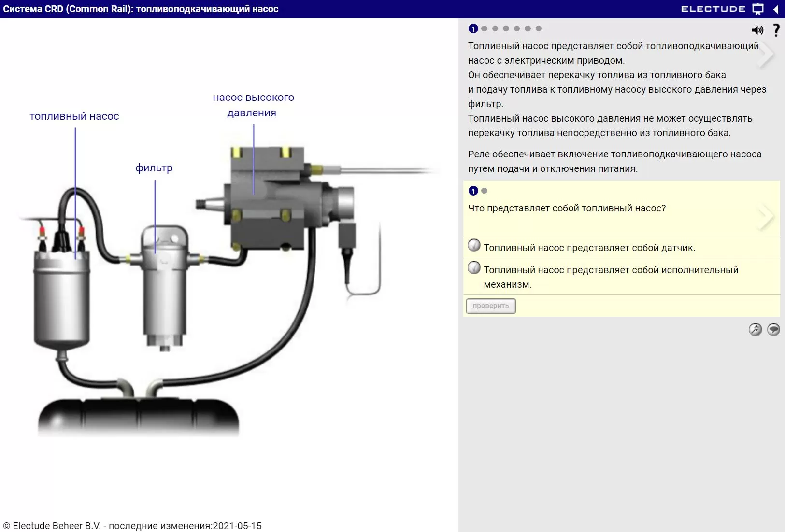Click the проверить button
The width and height of the screenshot is (785, 532).
click(491, 306)
